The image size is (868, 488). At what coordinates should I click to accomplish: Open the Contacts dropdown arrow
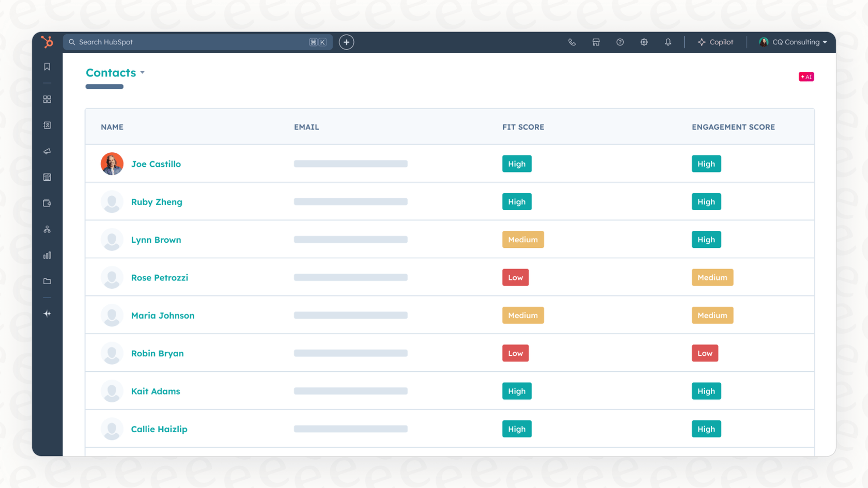(x=143, y=73)
